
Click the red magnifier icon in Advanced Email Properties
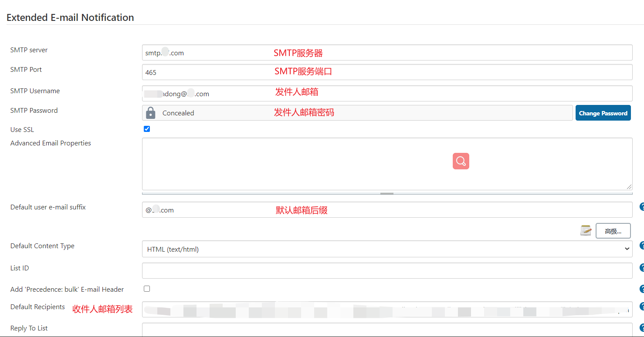point(461,161)
